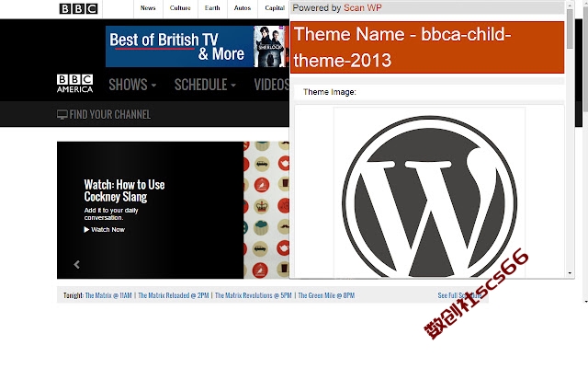
Task: Open the Culture section
Action: pyautogui.click(x=180, y=8)
